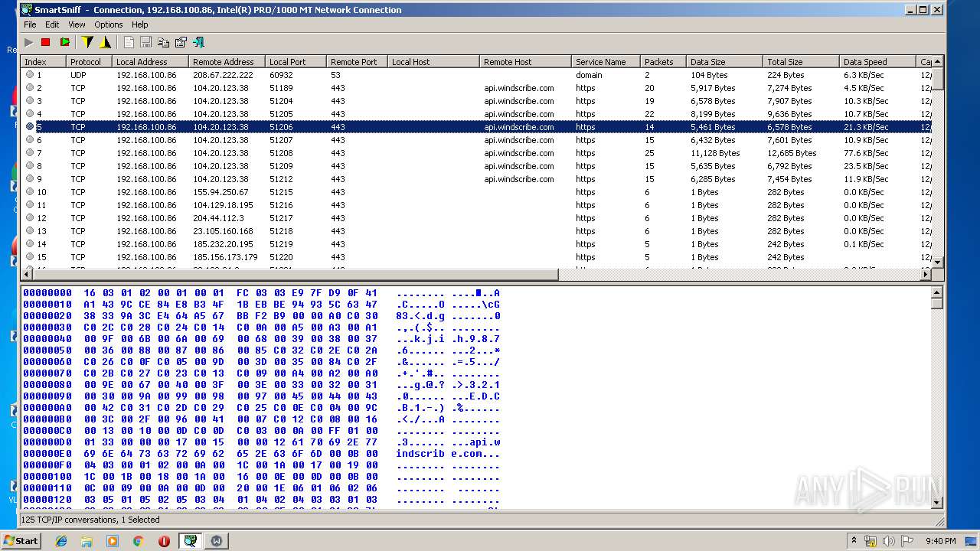Select the row with remote address 185.156.173.179
This screenshot has height=551, width=980.
(476, 257)
